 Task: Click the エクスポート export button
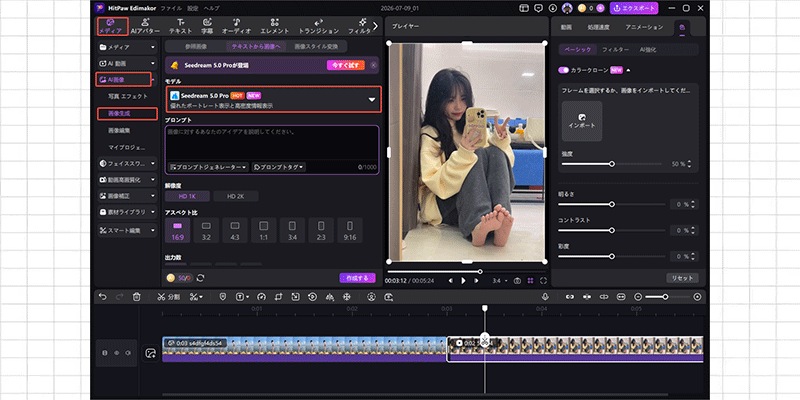click(634, 8)
